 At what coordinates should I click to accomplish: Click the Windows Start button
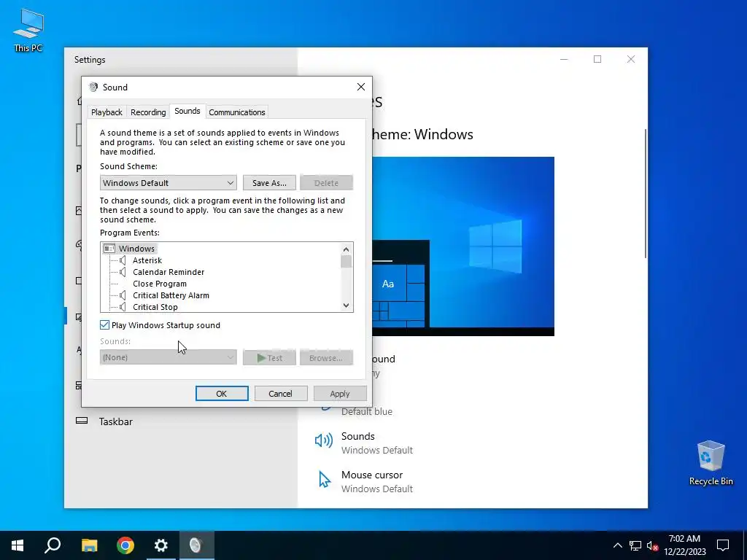18,545
